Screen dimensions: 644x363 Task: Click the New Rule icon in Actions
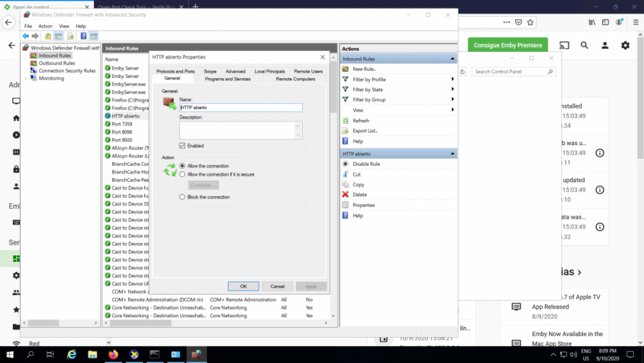click(346, 69)
